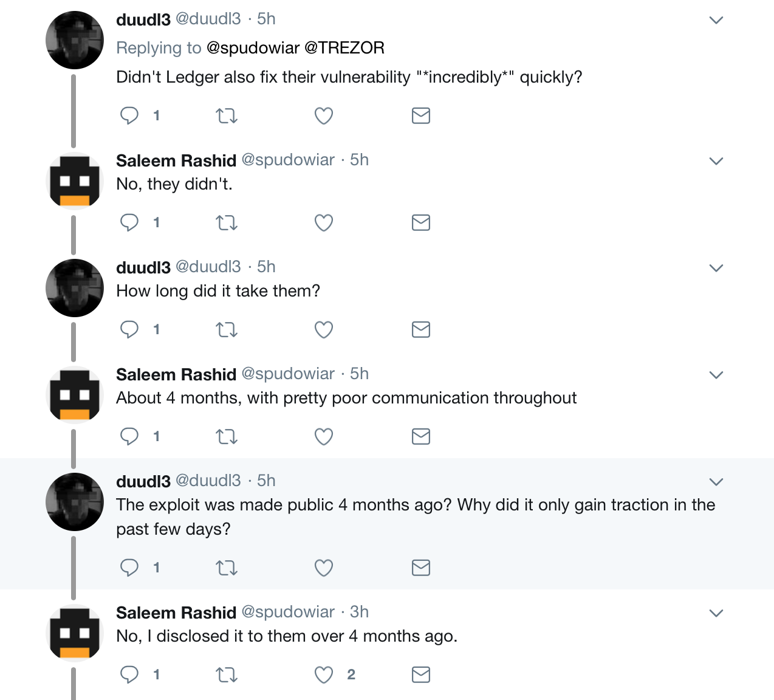
Task: Reply to the Ledger vulnerability tweet
Action: coord(129,115)
